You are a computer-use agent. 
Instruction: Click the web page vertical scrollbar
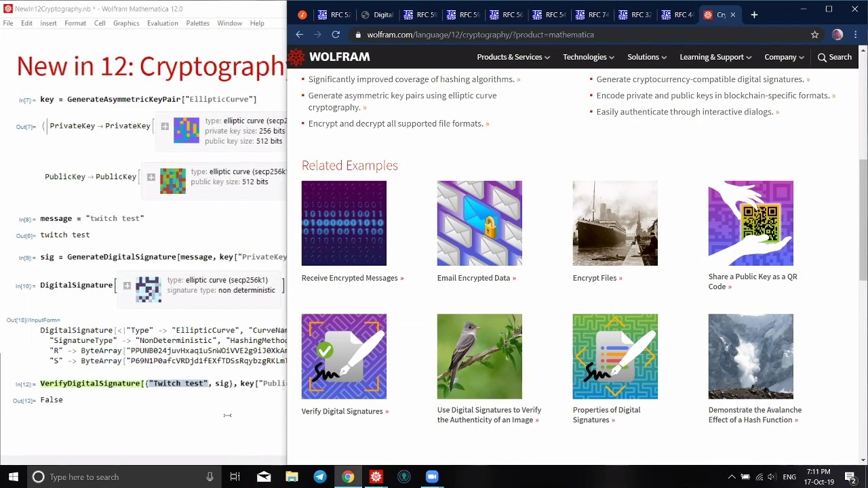[x=863, y=254]
